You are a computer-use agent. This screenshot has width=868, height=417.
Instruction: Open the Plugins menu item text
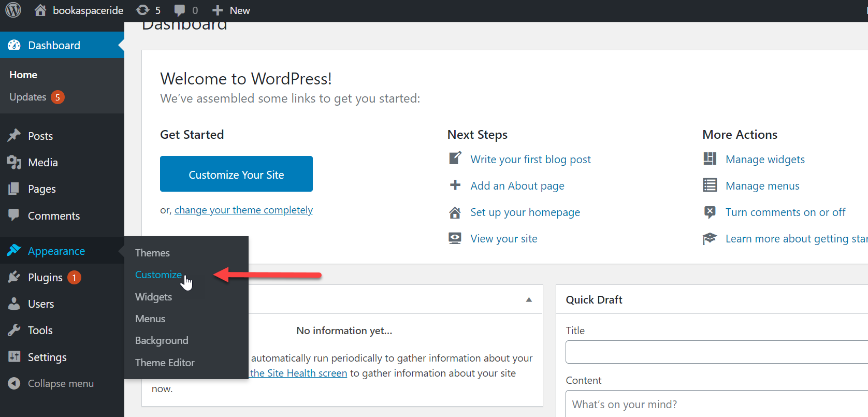(45, 278)
